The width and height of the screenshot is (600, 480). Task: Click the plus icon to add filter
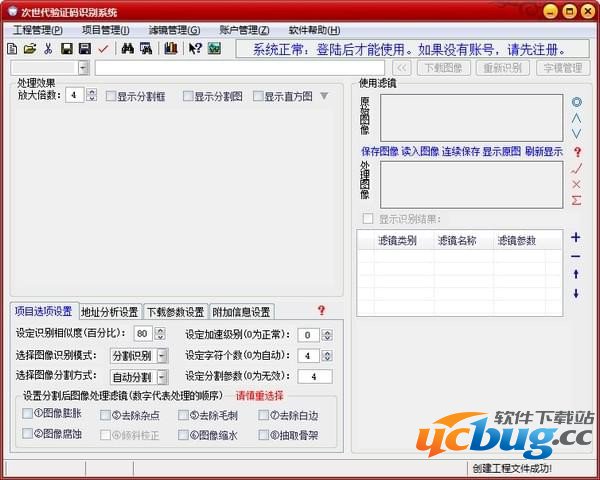point(576,237)
